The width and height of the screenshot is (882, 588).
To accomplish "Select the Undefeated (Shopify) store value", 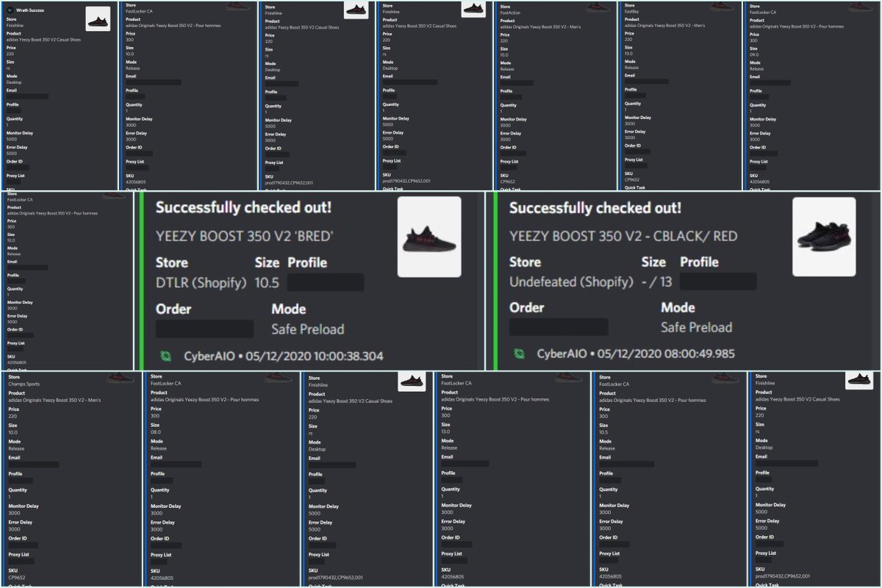I will pyautogui.click(x=571, y=282).
